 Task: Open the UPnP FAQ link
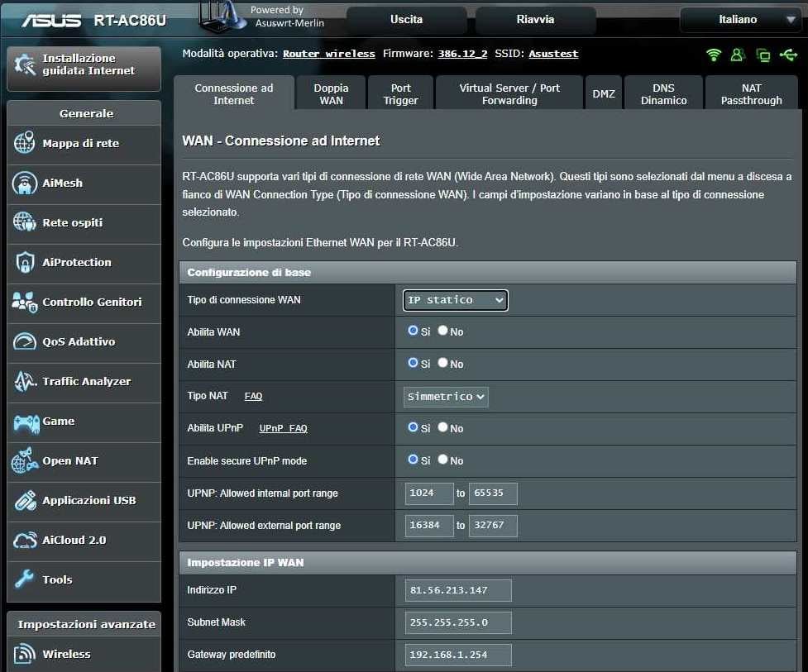(x=283, y=429)
